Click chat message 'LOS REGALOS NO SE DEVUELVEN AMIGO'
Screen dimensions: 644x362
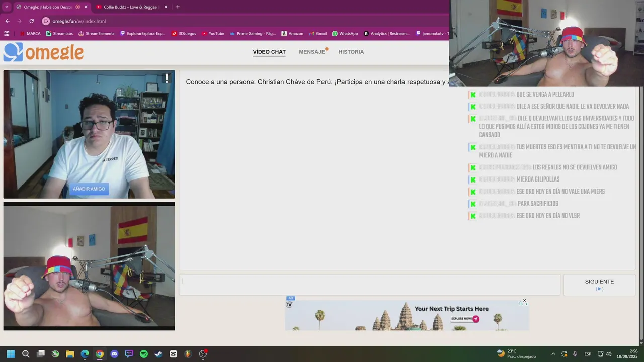[x=575, y=167]
